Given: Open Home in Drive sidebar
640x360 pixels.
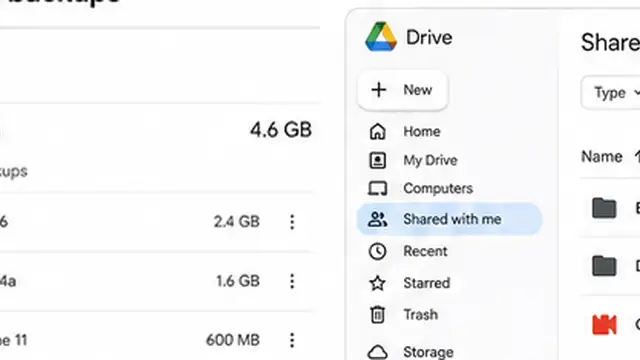Looking at the screenshot, I should click(x=422, y=131).
